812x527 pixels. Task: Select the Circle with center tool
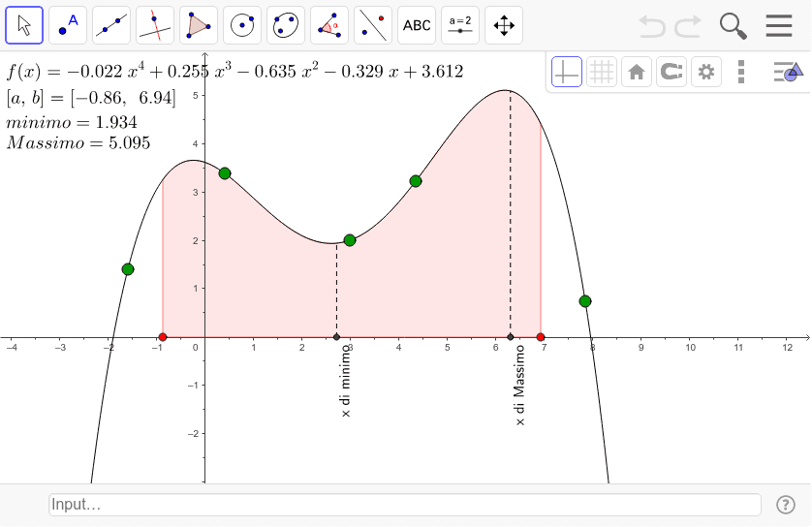[242, 25]
